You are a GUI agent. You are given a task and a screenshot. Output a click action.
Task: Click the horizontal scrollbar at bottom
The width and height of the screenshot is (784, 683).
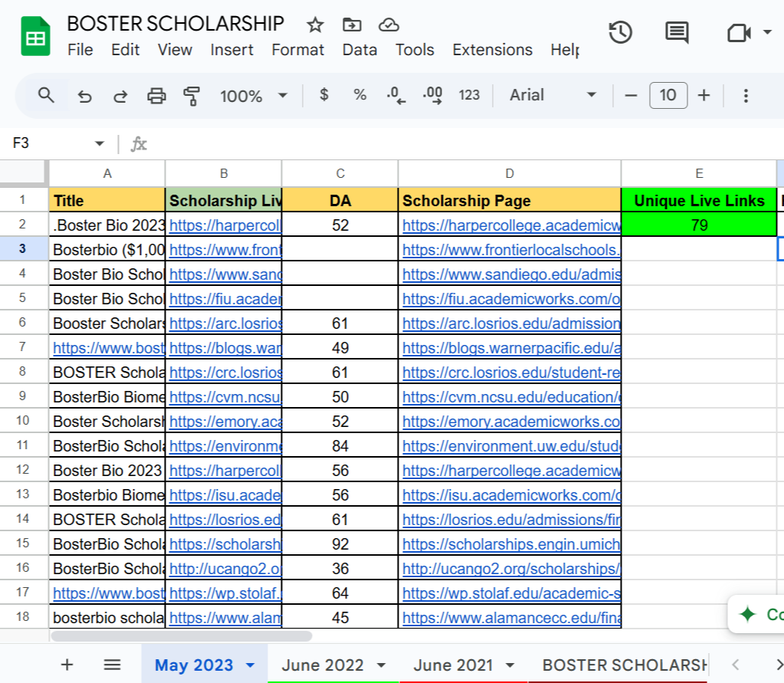[x=181, y=635]
